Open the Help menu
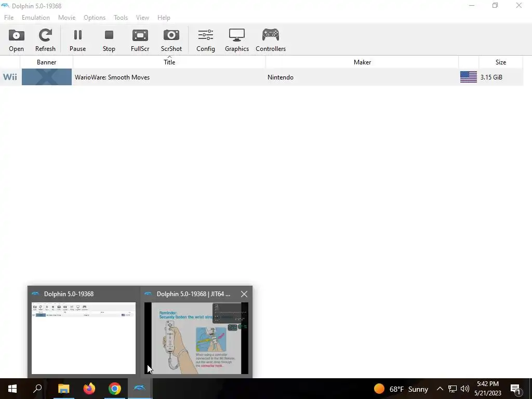The width and height of the screenshot is (532, 399). click(x=164, y=18)
